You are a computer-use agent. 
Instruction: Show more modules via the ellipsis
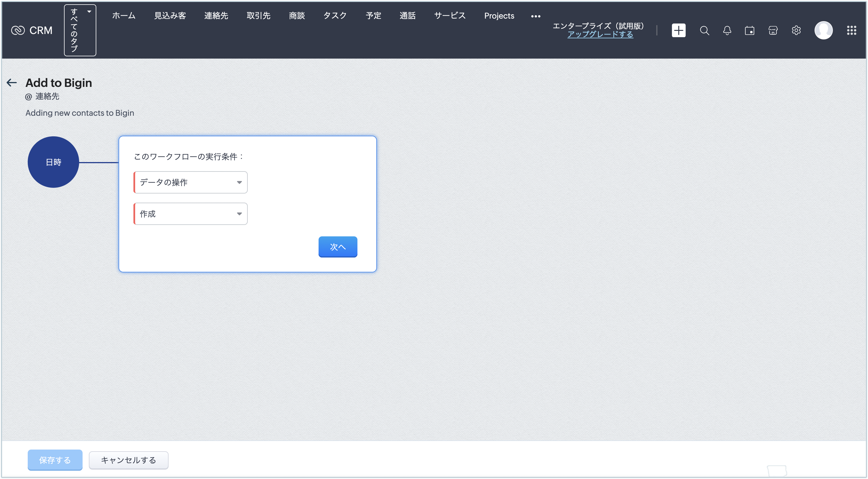[x=535, y=16]
